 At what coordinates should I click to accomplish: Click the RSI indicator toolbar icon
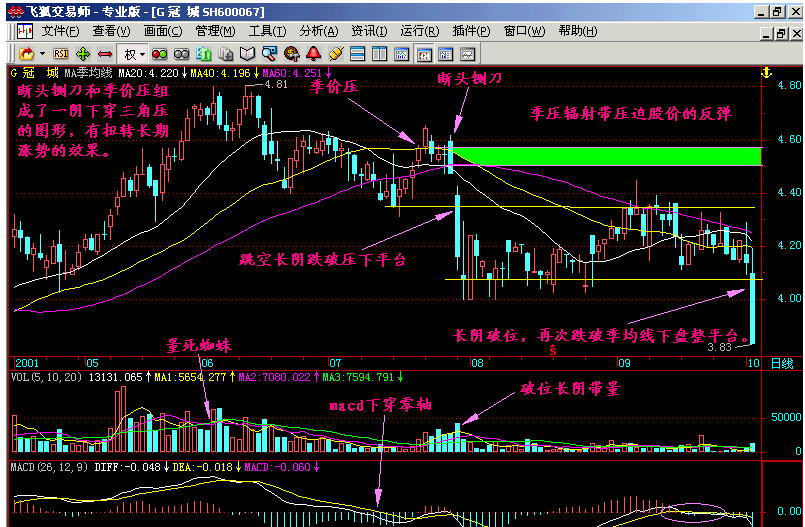[x=61, y=54]
